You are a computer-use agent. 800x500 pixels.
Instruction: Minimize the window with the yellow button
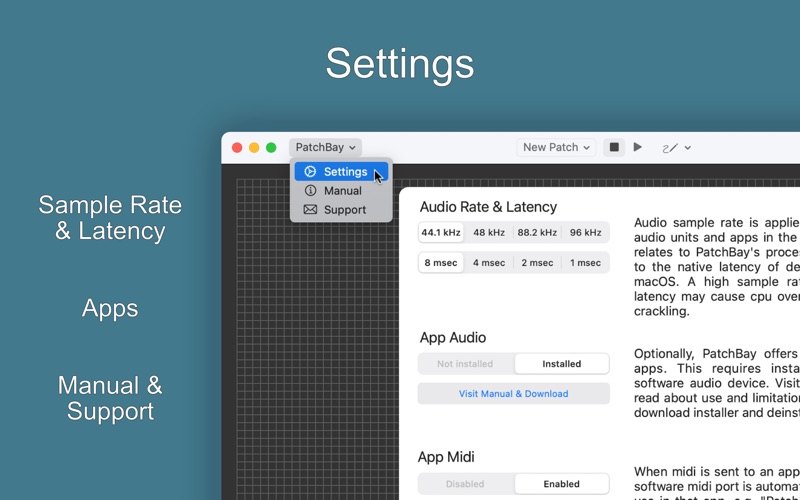click(x=254, y=147)
